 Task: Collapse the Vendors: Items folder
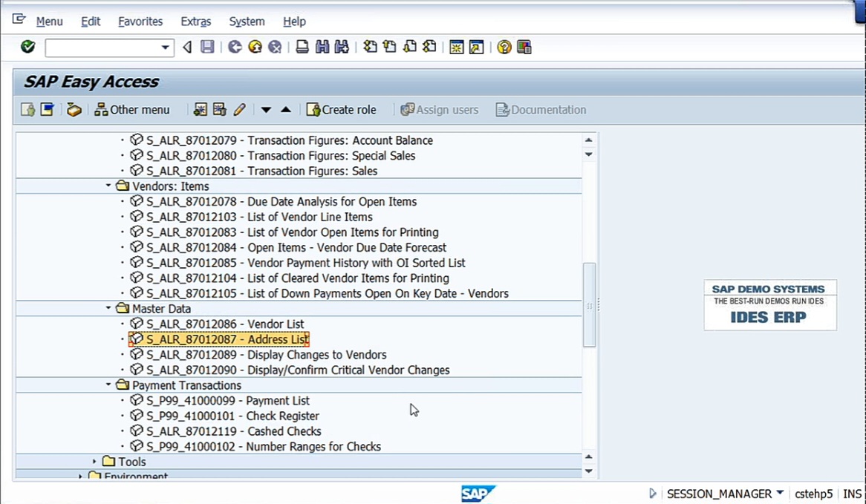pyautogui.click(x=108, y=186)
